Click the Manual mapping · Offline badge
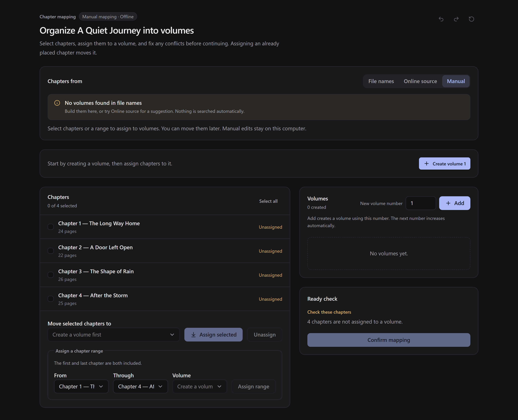 coord(108,17)
